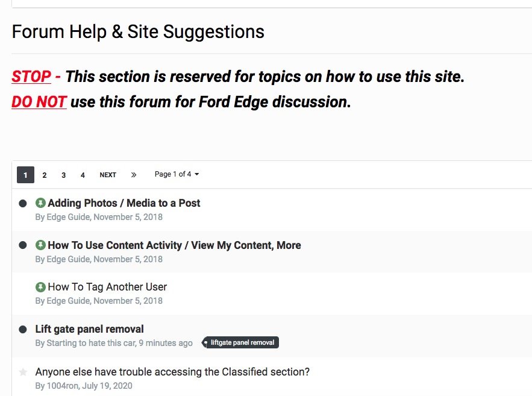The width and height of the screenshot is (532, 396).
Task: Click the unread dot beside Lift gate panel removal
Action: (x=23, y=329)
